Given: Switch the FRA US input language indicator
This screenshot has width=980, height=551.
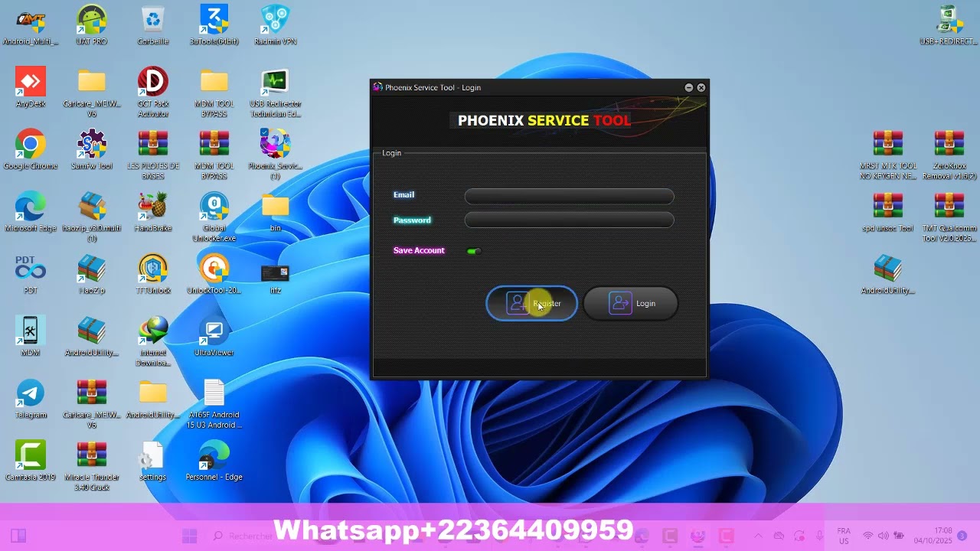Looking at the screenshot, I should click(x=844, y=536).
